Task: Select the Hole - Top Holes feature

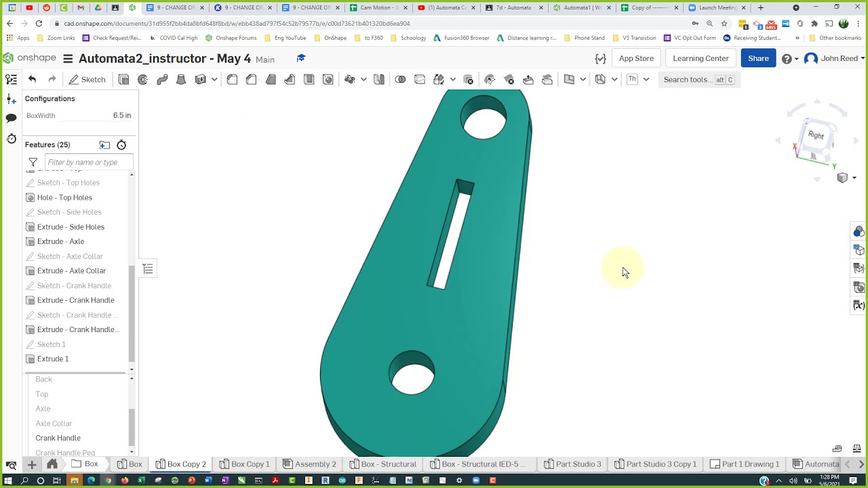Action: (64, 197)
